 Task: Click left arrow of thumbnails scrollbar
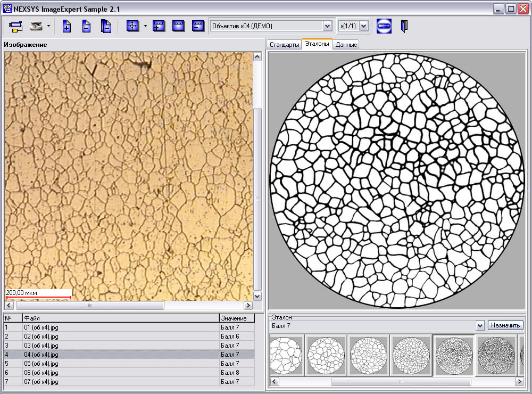[275, 381]
